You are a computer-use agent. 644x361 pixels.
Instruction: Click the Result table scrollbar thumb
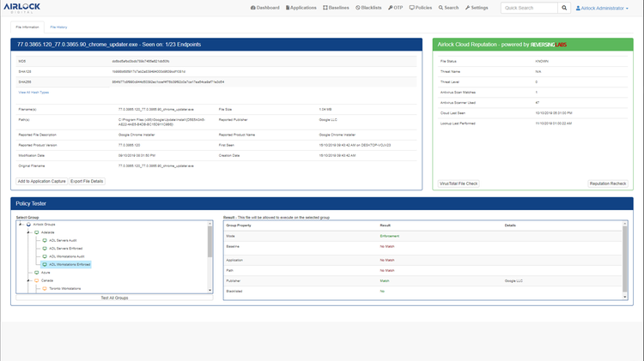tap(625, 258)
